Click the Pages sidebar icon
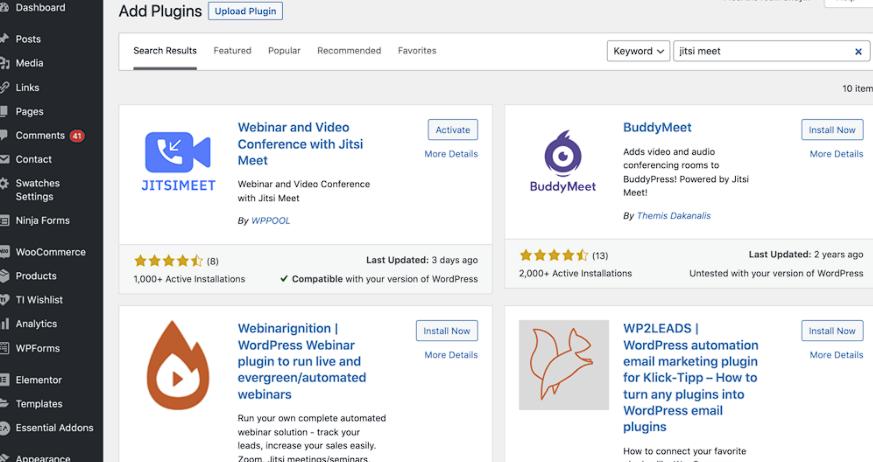The height and width of the screenshot is (462, 873). click(4, 111)
